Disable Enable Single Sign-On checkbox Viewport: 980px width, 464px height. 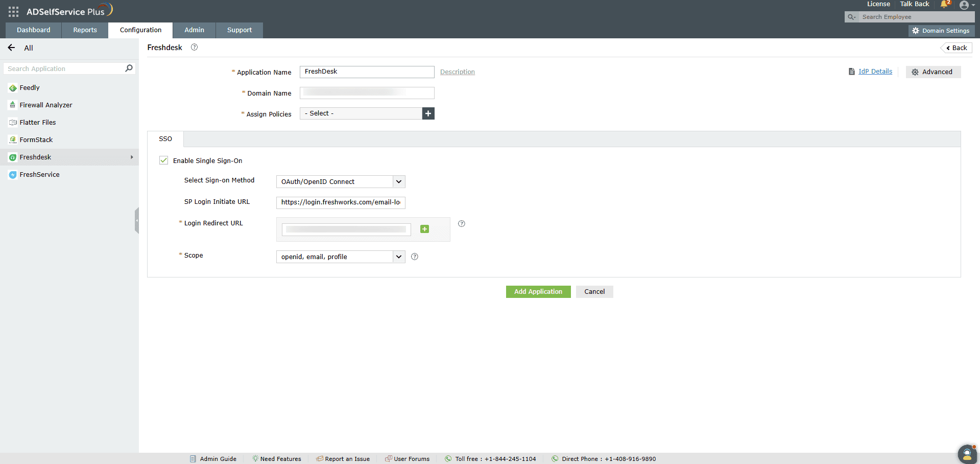tap(163, 160)
